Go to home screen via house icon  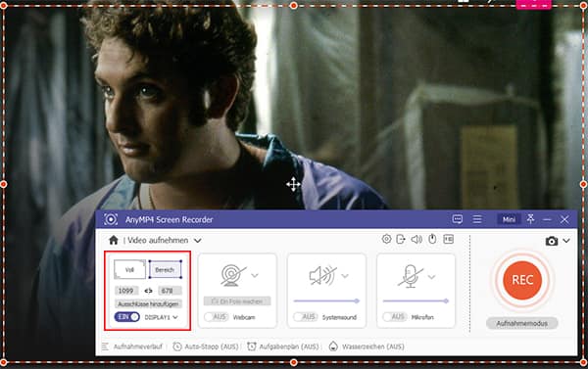click(114, 240)
